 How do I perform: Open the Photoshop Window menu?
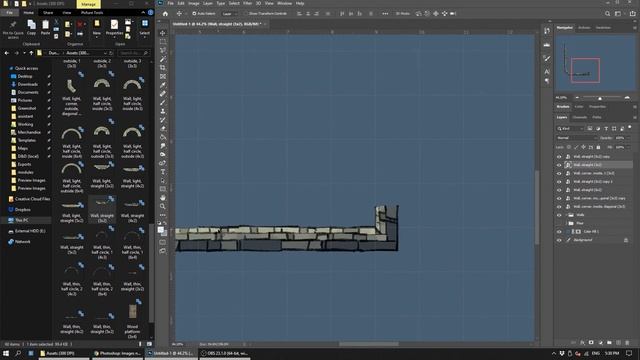point(284,3)
